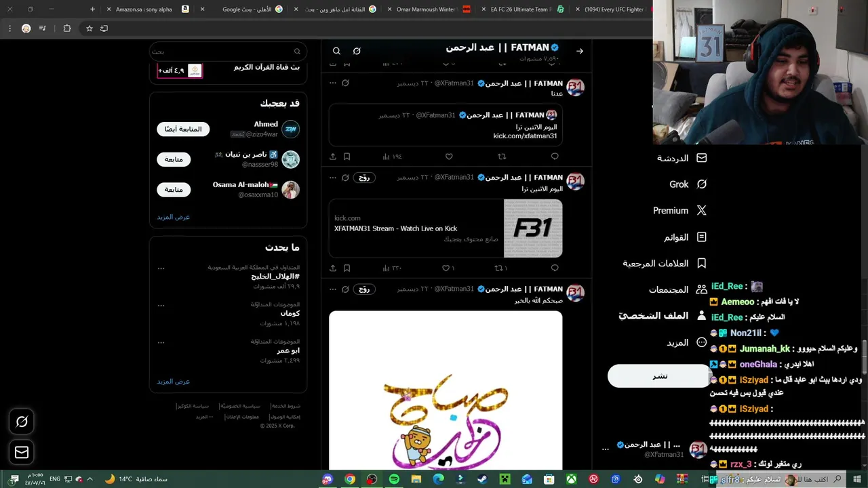Open Spotify from the taskbar
The width and height of the screenshot is (868, 488).
pyautogui.click(x=394, y=479)
